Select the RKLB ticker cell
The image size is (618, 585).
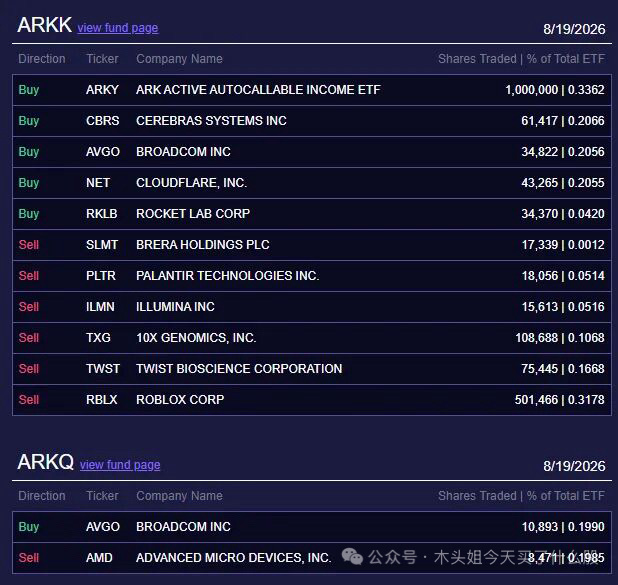tap(102, 214)
